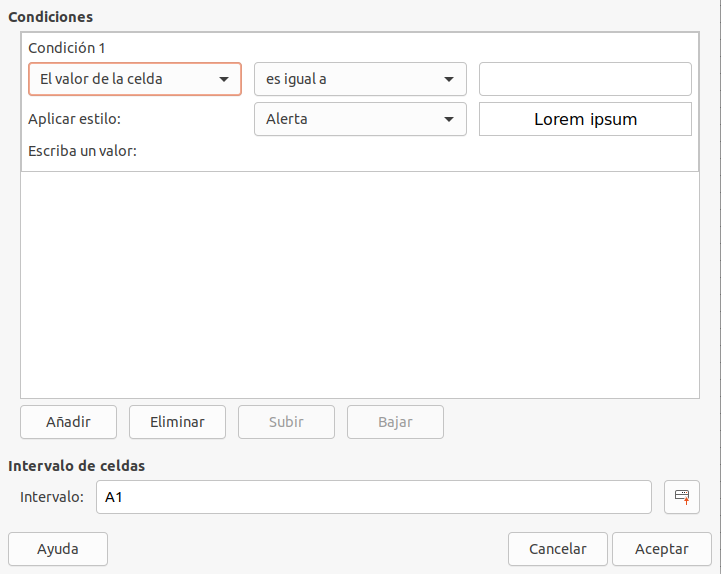Click the empty area of the conditions list
Screen dimensions: 721x574
coord(360,285)
